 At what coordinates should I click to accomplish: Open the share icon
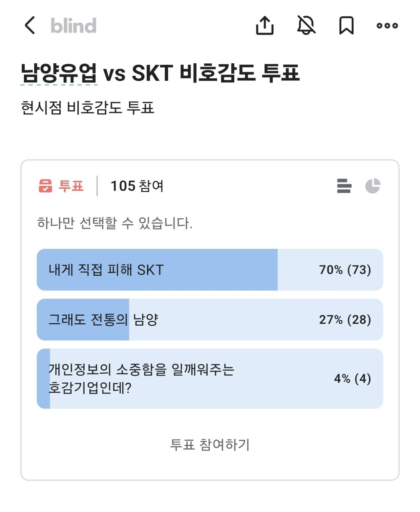[264, 26]
